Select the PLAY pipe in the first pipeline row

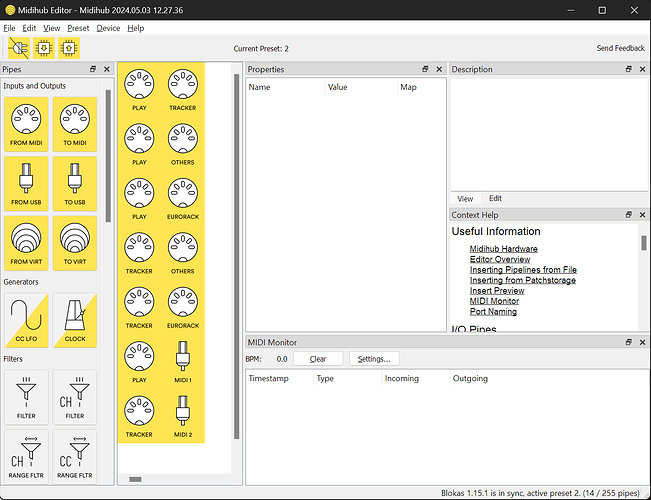pyautogui.click(x=139, y=90)
